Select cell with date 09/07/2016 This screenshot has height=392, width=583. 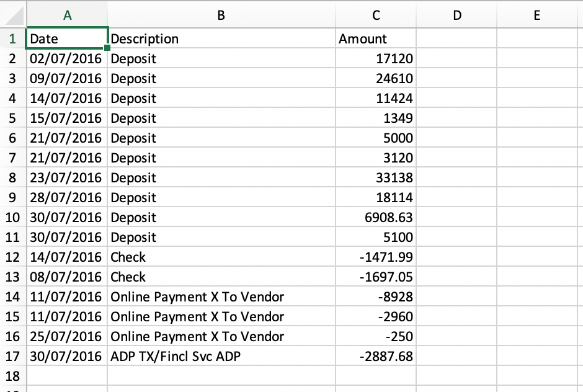tap(67, 78)
